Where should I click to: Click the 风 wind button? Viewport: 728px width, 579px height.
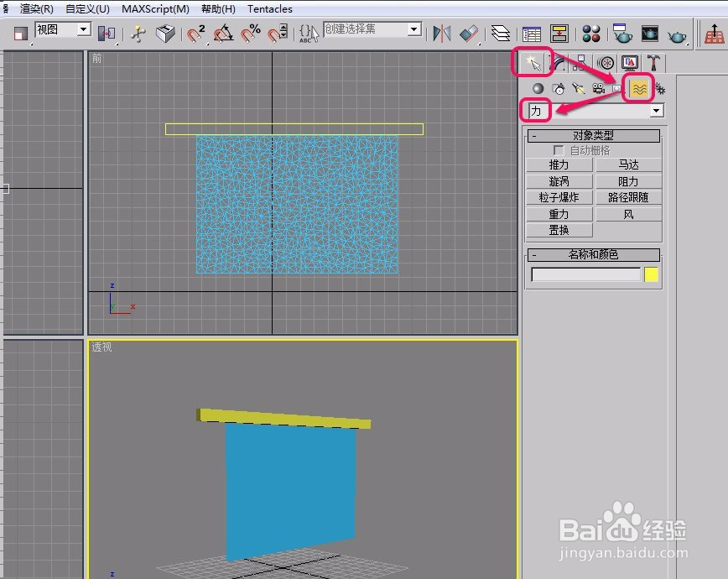click(628, 214)
